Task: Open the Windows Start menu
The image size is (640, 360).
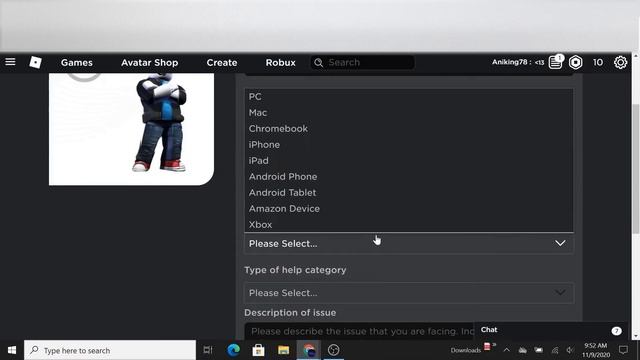Action: (12, 350)
